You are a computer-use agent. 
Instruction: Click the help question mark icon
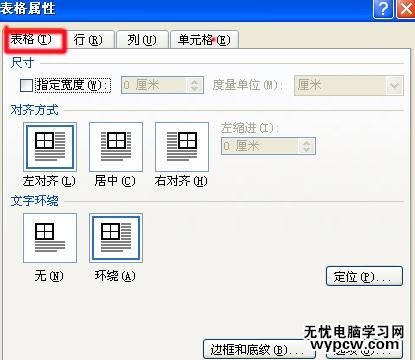coord(383,8)
